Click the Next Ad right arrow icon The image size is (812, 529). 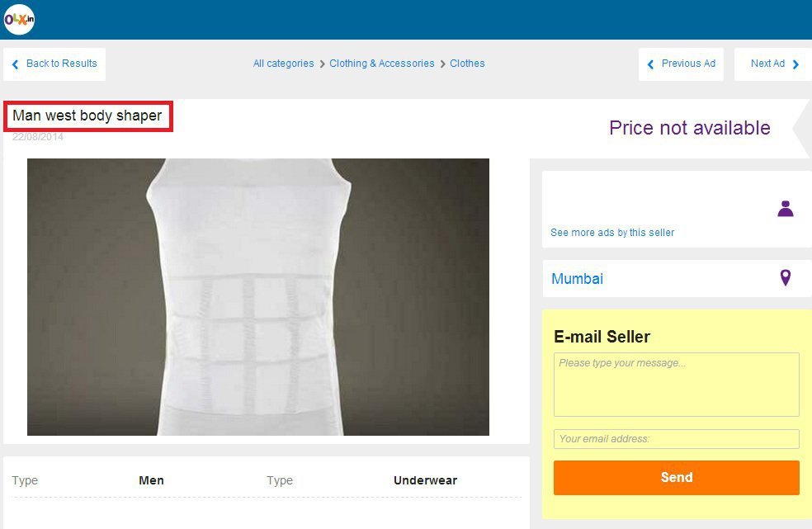click(x=796, y=64)
